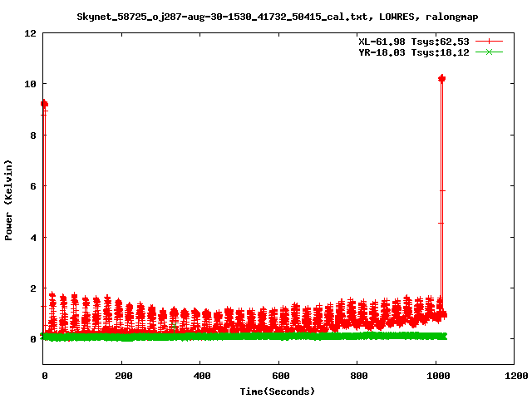Click x-axis tick label 1000
The width and height of the screenshot is (532, 399).
[437, 376]
